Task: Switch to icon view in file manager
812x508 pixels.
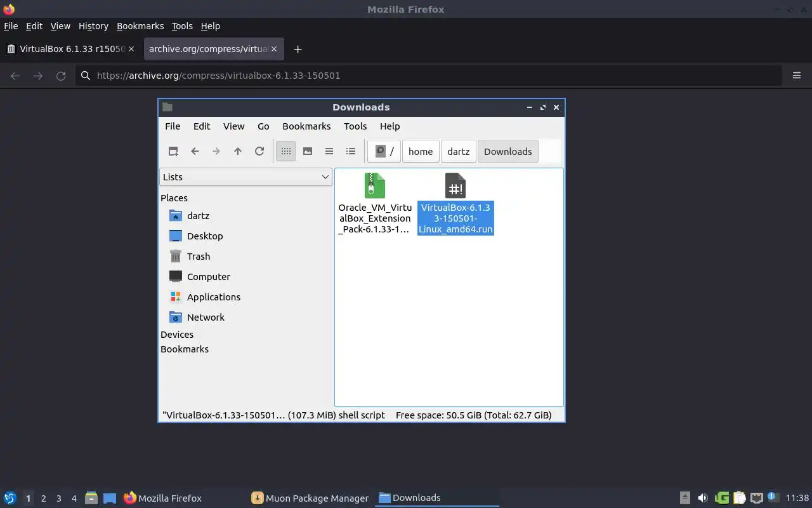Action: pos(286,151)
